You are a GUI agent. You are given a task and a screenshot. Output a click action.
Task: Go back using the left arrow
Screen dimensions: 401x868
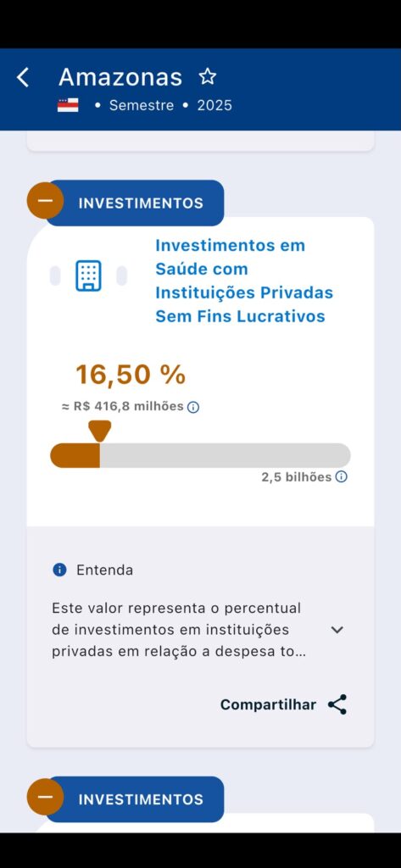23,77
